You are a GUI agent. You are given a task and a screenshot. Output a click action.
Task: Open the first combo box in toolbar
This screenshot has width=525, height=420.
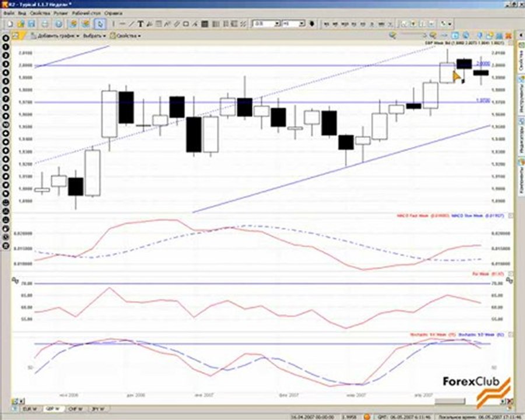tap(266, 24)
